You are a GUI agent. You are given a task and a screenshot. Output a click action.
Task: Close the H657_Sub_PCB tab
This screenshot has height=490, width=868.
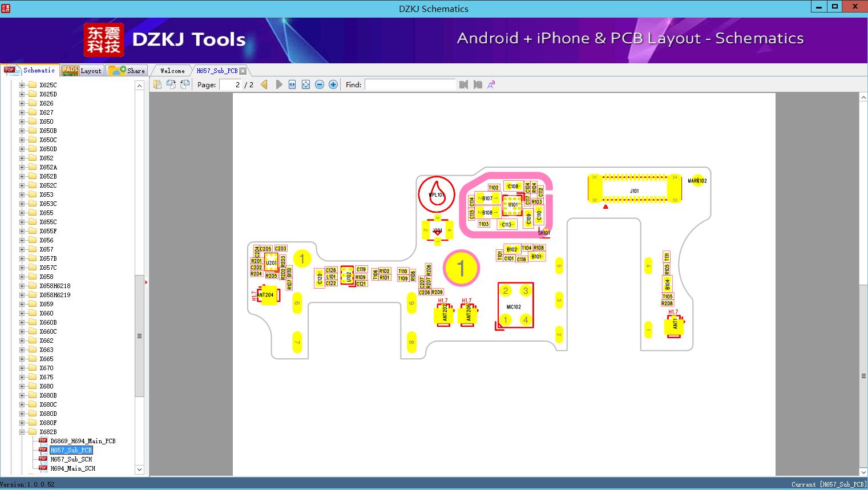(243, 71)
